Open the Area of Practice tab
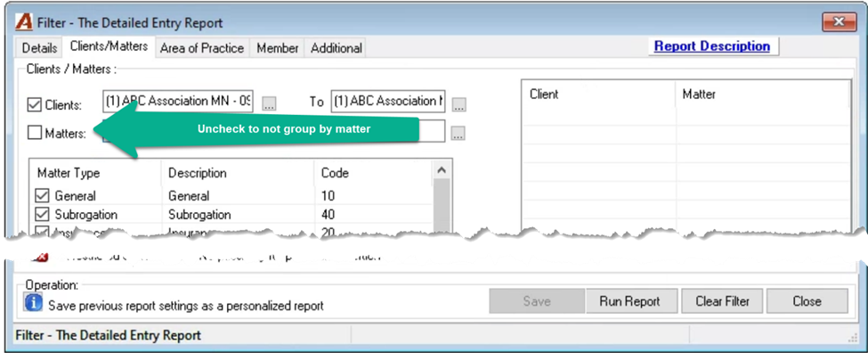The width and height of the screenshot is (868, 353). 202,48
